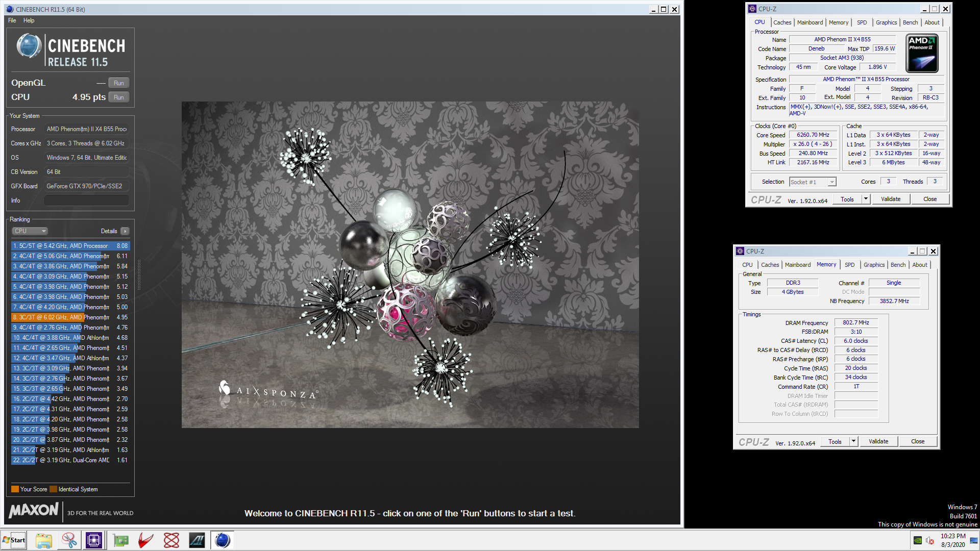
Task: Select ranking entry 10 with 4.68 score
Action: (70, 338)
